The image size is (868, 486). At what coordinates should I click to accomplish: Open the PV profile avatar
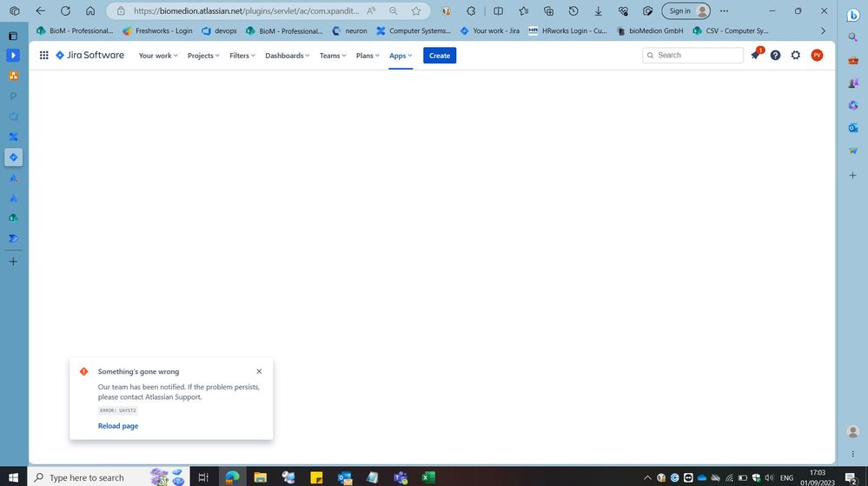tap(817, 56)
